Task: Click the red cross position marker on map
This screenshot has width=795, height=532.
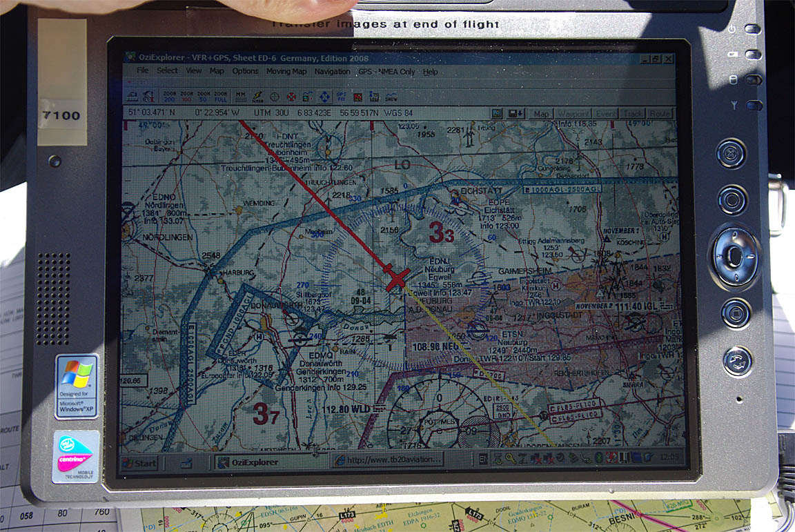Action: click(397, 278)
